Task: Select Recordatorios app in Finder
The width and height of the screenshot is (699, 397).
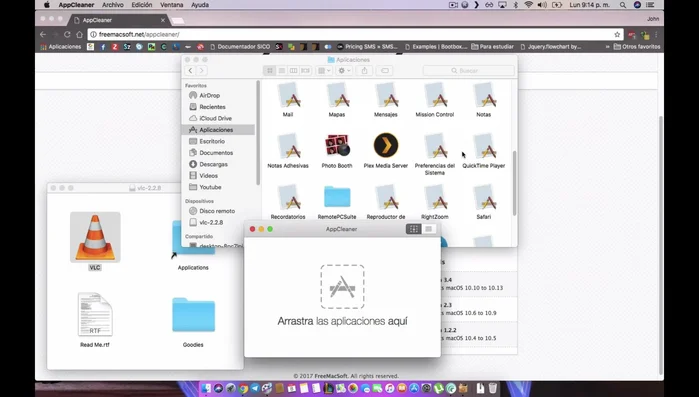Action: [288, 197]
